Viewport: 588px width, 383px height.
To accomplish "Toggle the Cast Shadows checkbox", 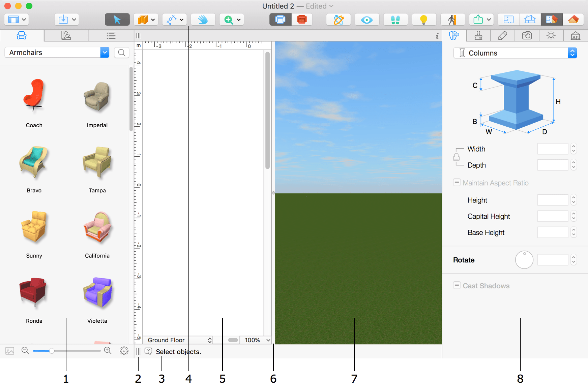I will click(457, 285).
